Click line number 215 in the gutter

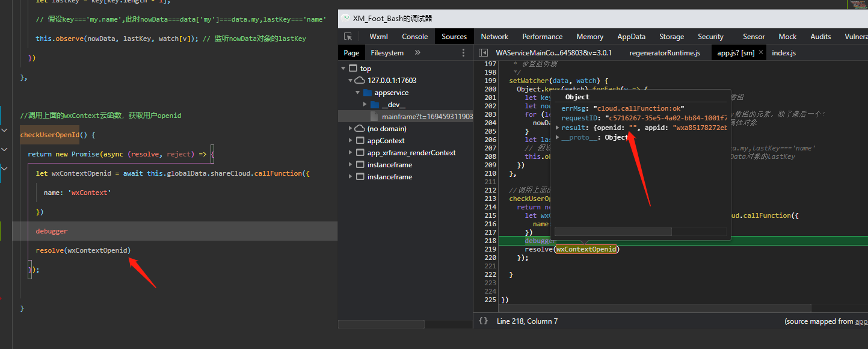490,215
